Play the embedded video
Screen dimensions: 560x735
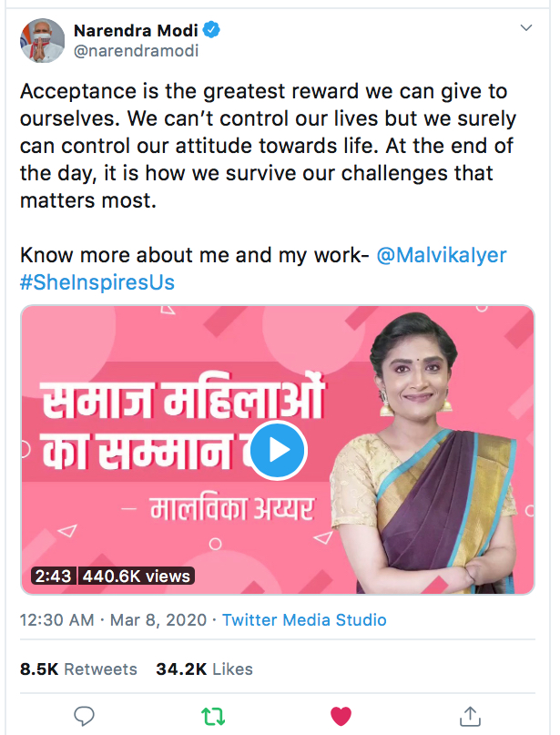pyautogui.click(x=278, y=449)
